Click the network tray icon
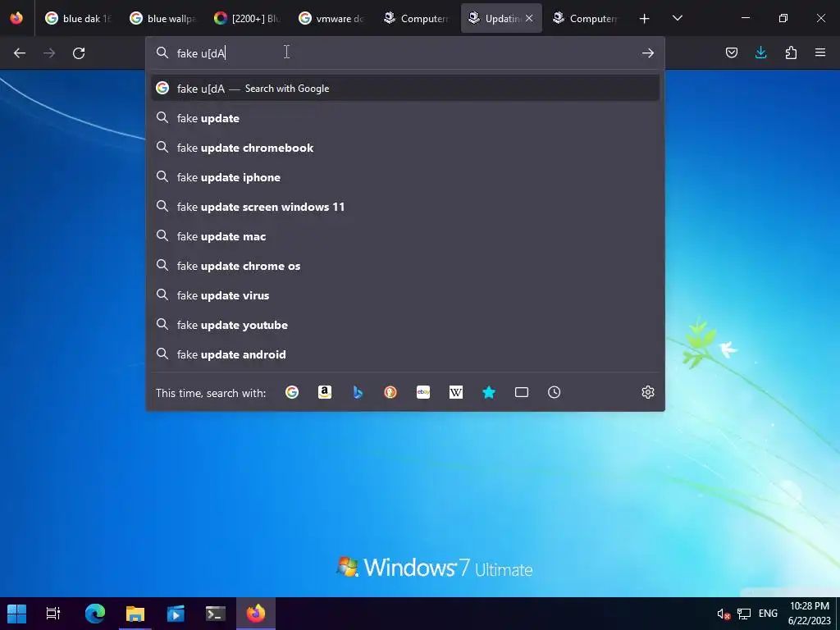 (743, 614)
